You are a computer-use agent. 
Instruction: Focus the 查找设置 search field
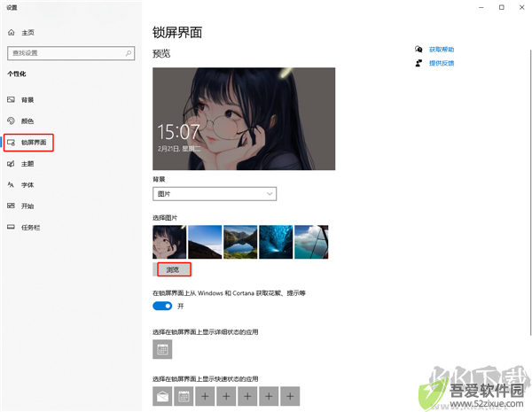(71, 53)
